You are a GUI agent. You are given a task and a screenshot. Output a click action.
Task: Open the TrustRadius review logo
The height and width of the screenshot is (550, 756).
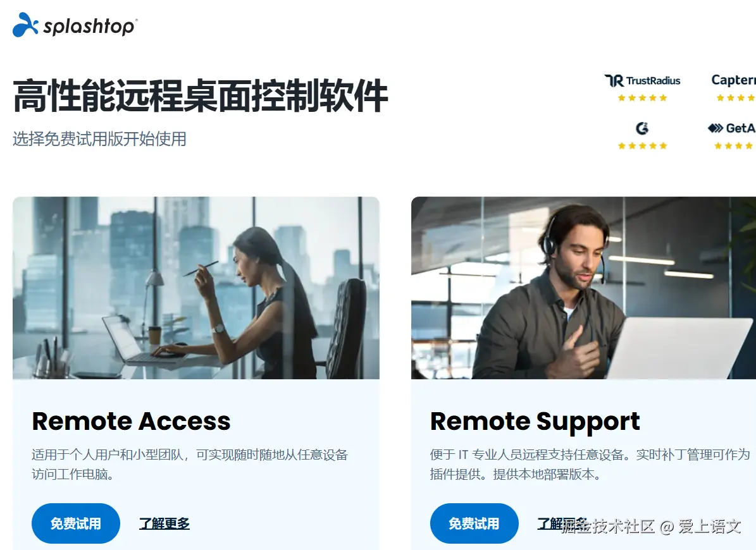(642, 80)
